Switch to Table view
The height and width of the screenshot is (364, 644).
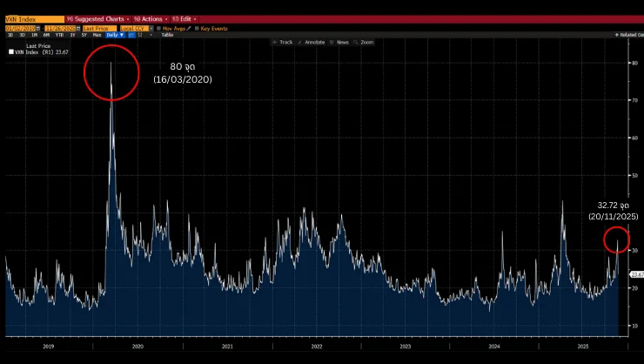tap(167, 35)
